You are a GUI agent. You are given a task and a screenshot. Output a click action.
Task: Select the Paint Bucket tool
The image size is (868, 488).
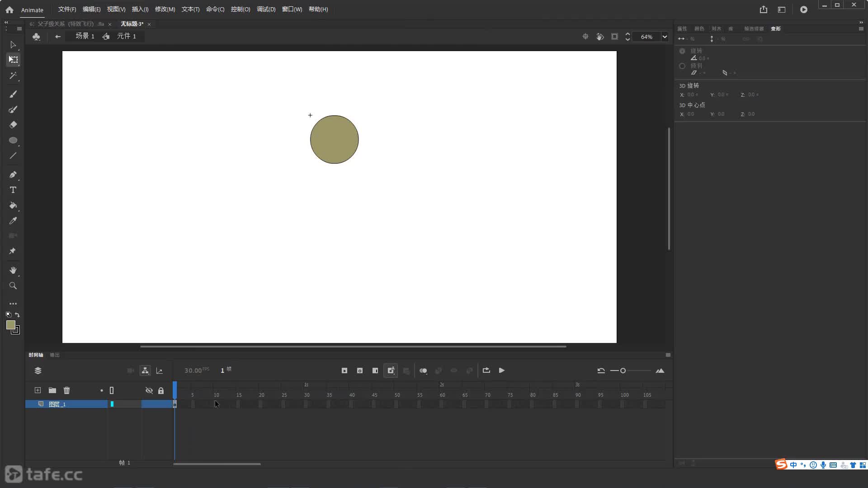click(13, 205)
